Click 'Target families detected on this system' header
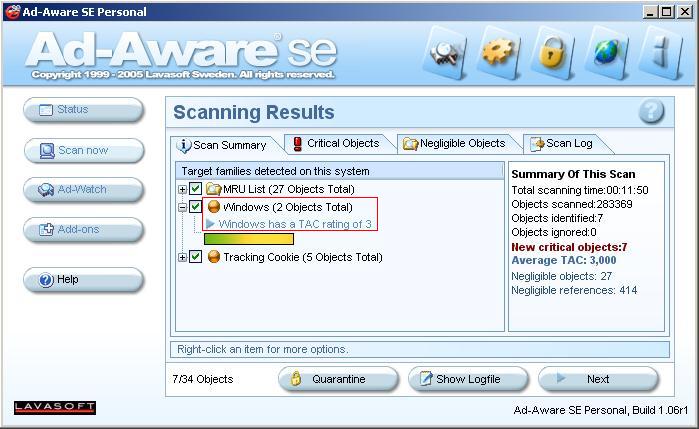 coord(275,171)
